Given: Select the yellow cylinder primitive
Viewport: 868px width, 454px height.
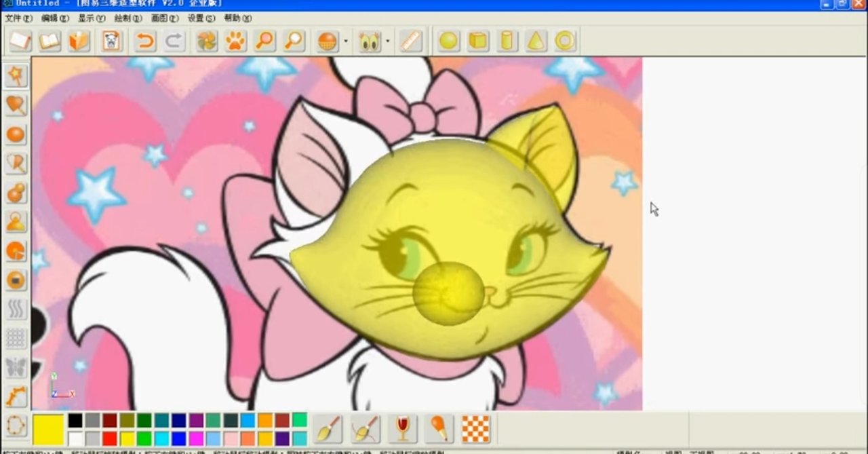Looking at the screenshot, I should pos(507,41).
